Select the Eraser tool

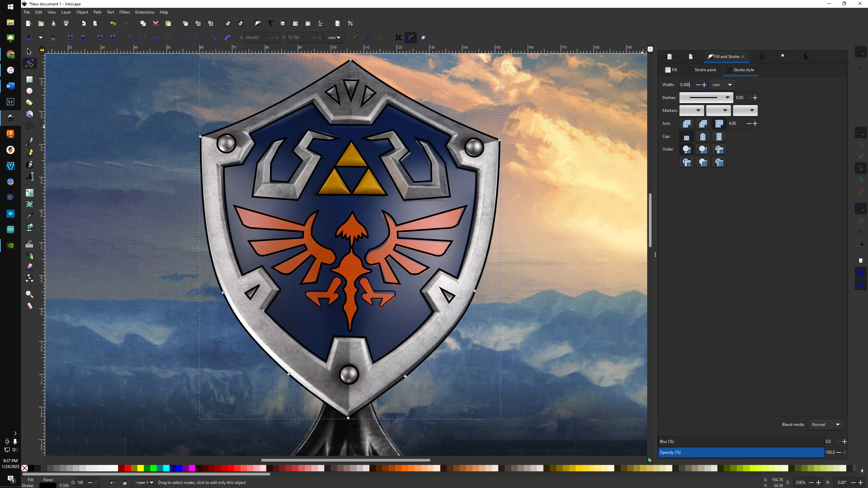30,267
